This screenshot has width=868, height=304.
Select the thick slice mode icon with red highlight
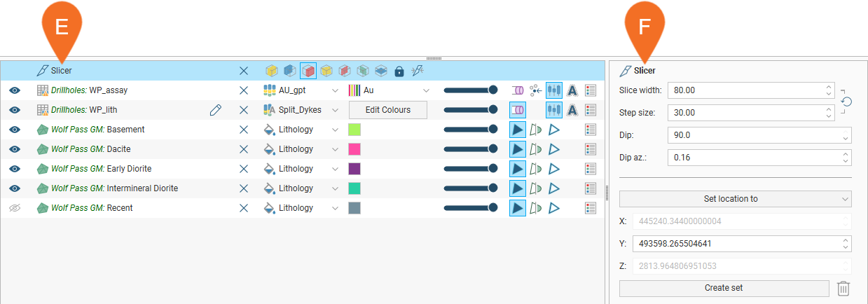pyautogui.click(x=308, y=71)
